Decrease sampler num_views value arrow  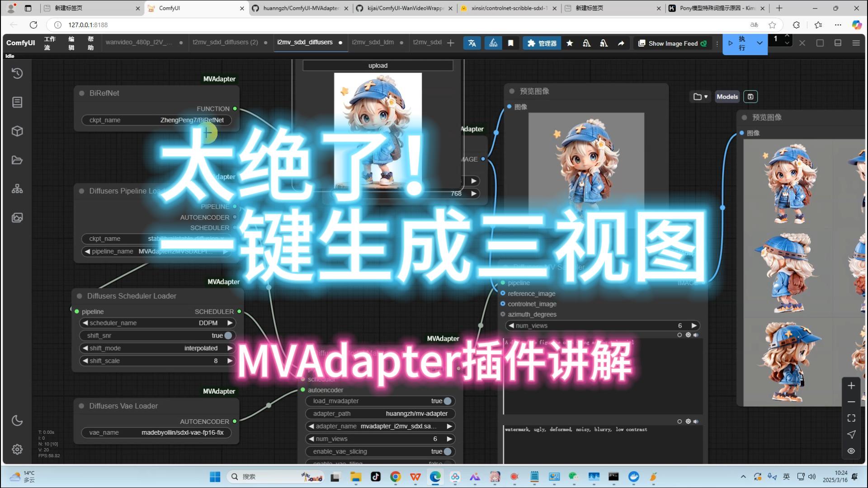511,326
